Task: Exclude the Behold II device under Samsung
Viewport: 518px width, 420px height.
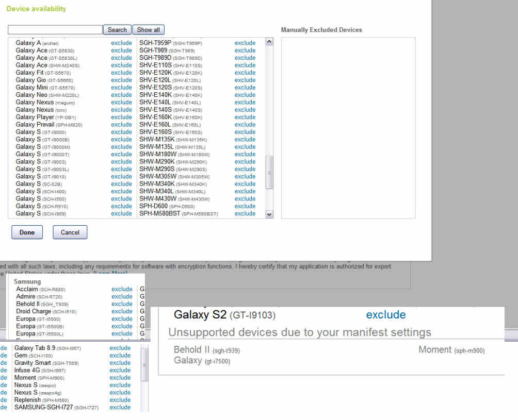Action: coord(122,304)
